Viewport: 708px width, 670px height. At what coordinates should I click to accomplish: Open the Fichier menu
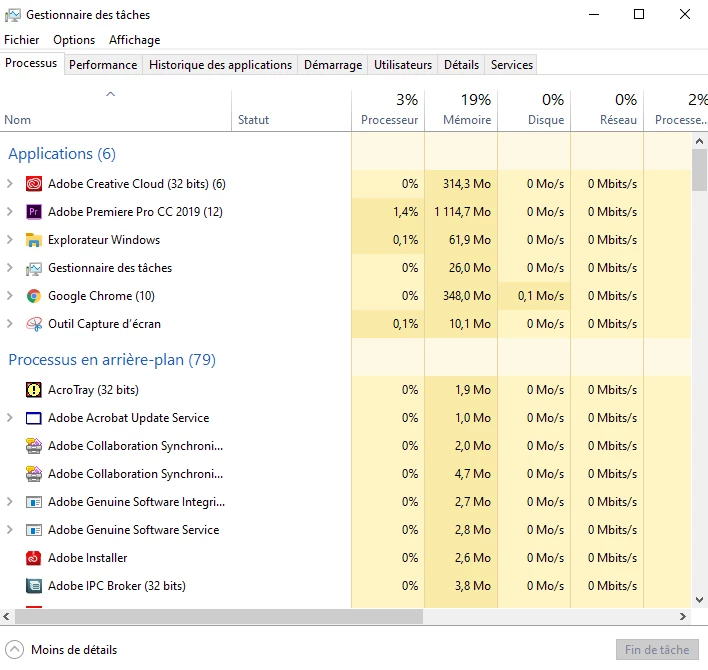pyautogui.click(x=22, y=40)
